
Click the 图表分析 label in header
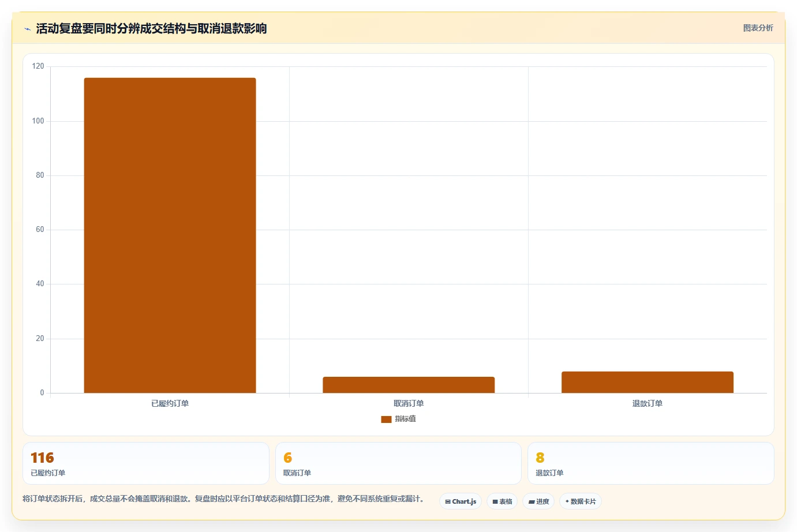[758, 28]
